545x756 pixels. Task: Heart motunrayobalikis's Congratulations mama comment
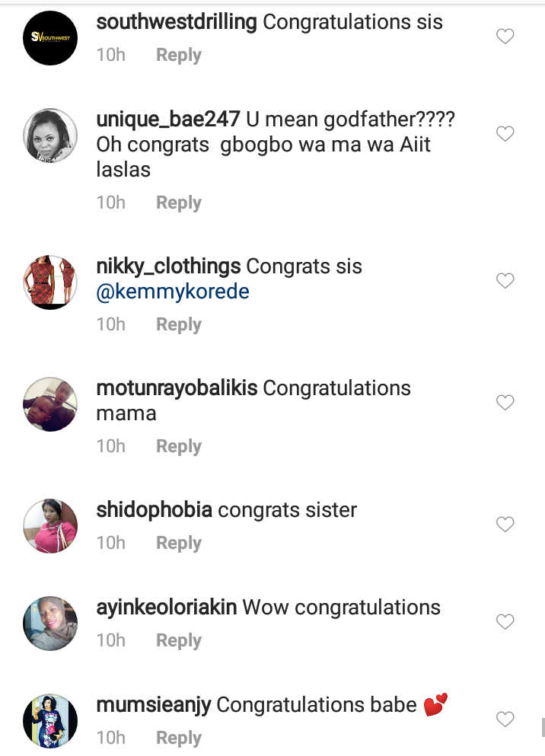[x=505, y=403]
